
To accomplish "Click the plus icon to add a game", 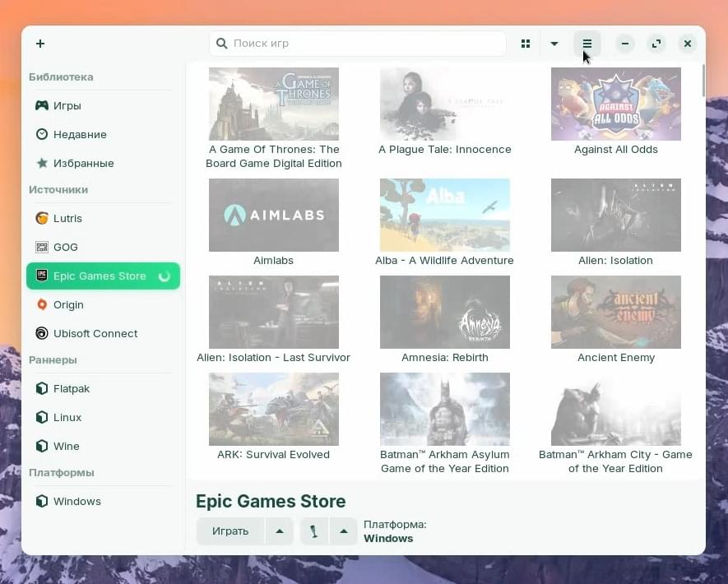I will [x=40, y=44].
